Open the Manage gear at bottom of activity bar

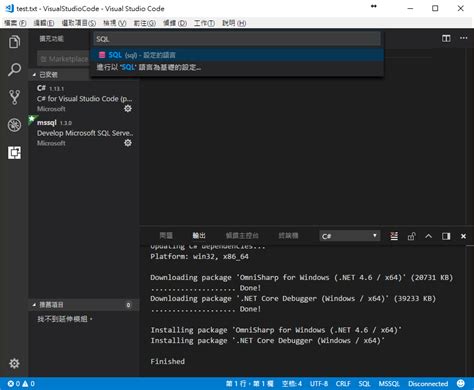[x=14, y=363]
